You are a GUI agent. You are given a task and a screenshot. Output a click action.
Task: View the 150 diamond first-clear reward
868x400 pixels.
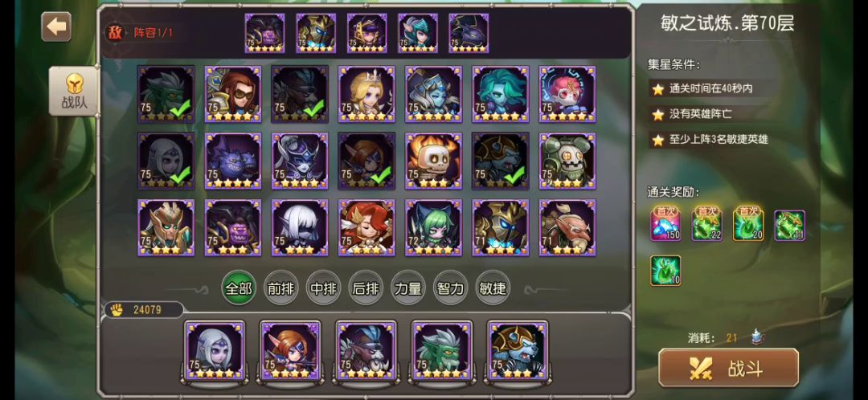(x=665, y=225)
